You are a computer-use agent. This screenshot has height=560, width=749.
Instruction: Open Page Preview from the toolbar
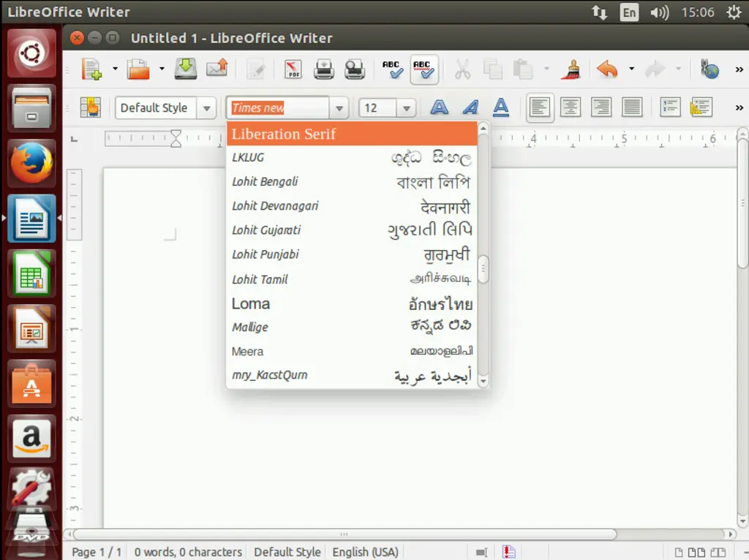pyautogui.click(x=355, y=69)
